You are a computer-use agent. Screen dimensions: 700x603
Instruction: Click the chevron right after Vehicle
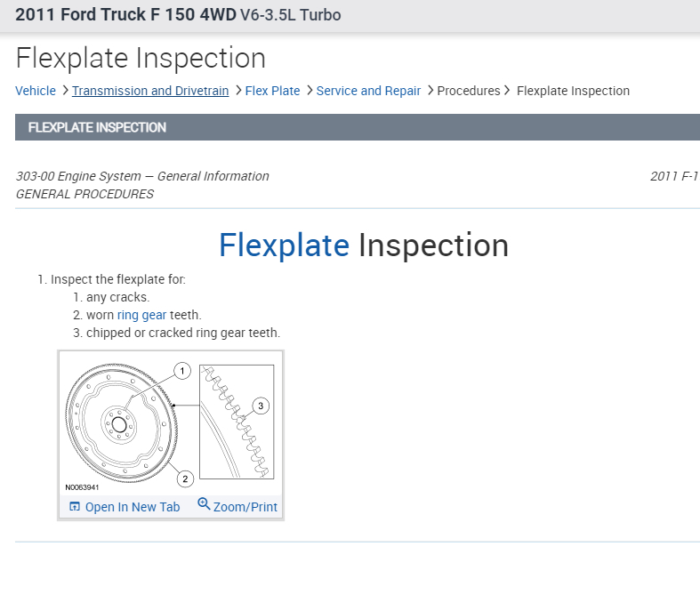(x=65, y=90)
